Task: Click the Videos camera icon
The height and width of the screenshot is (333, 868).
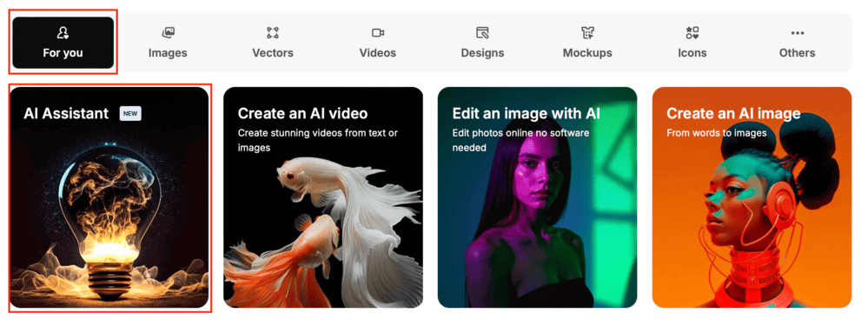Action: (378, 33)
